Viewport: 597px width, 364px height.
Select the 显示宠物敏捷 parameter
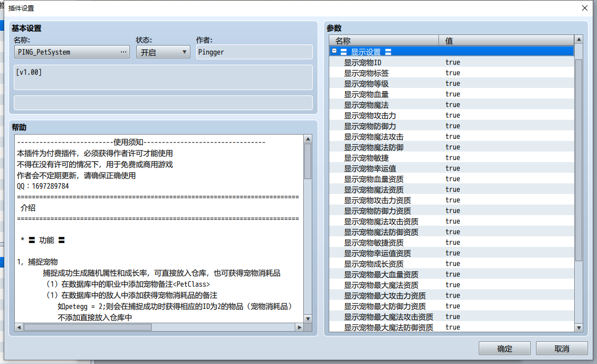pos(452,158)
